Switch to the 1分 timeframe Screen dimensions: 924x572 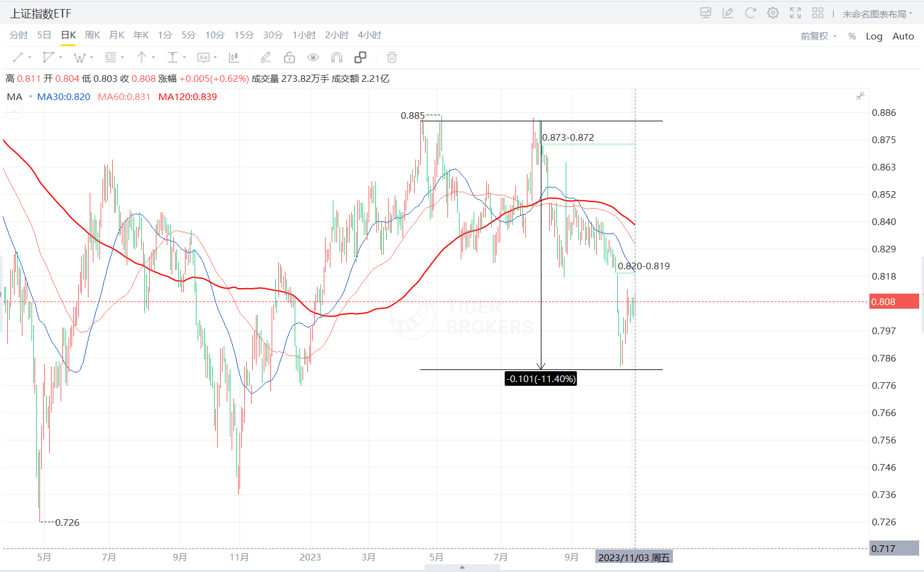click(165, 35)
